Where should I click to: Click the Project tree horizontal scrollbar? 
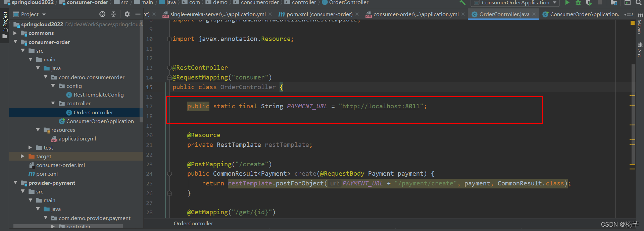click(68, 226)
